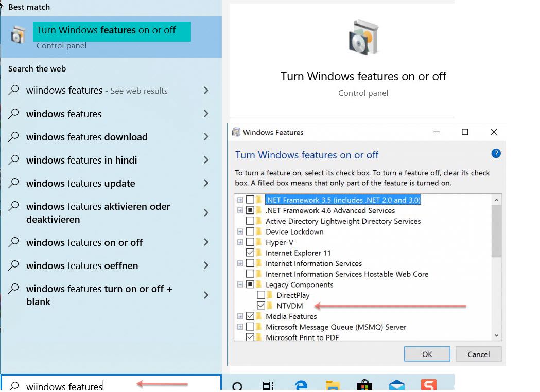Select 'windows features' search suggestion
This screenshot has height=392, width=540.
pos(111,114)
